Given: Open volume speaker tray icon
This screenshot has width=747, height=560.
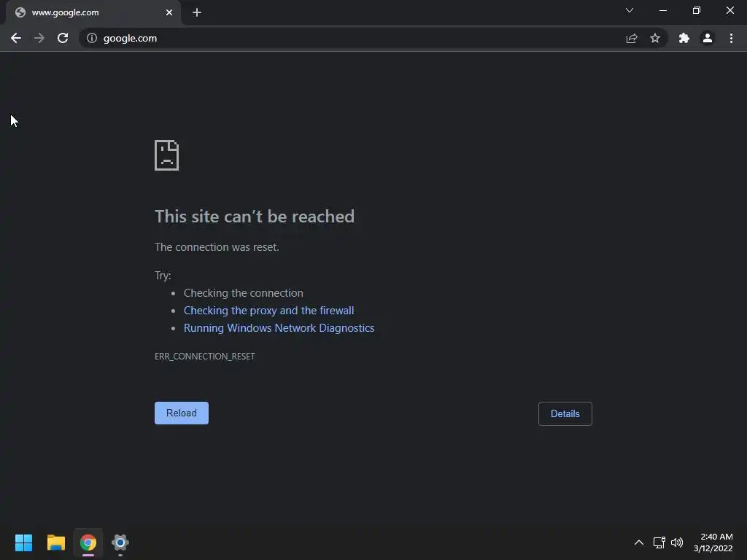Looking at the screenshot, I should click(676, 542).
